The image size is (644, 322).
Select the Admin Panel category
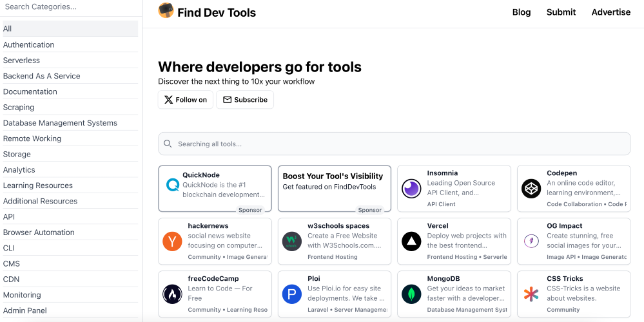pyautogui.click(x=70, y=310)
